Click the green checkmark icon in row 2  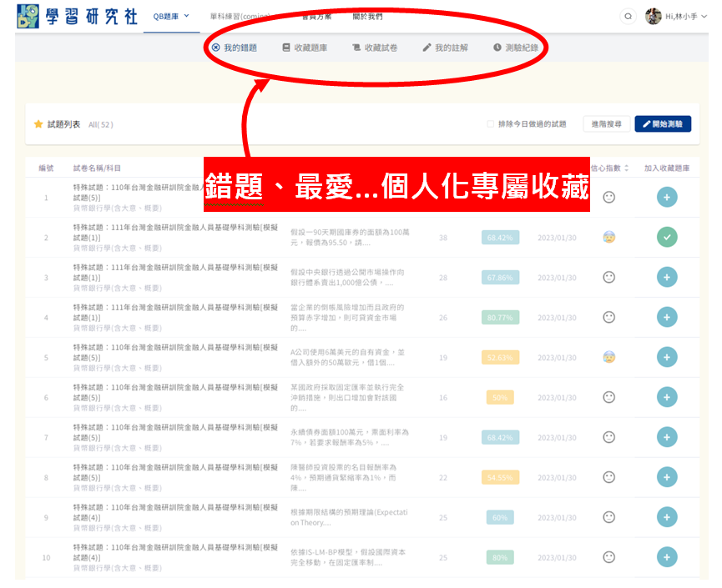pos(666,237)
